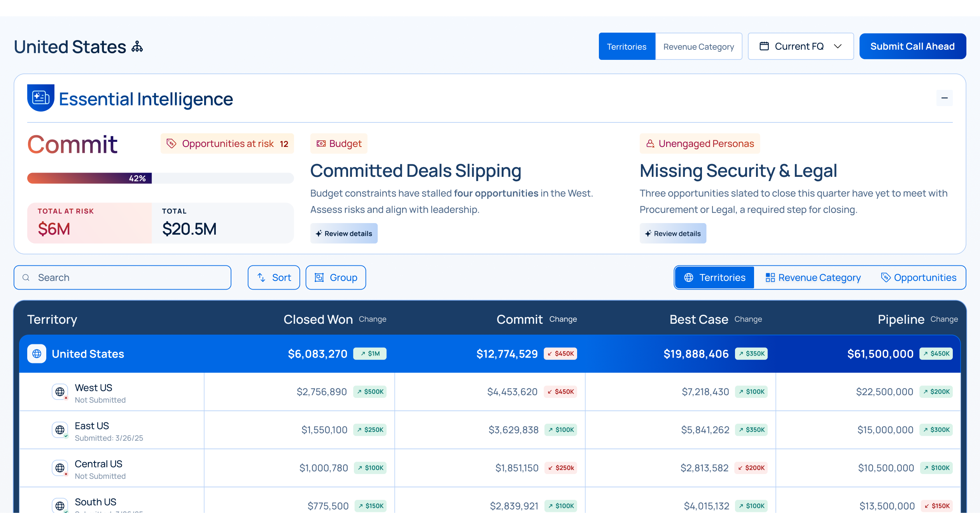Review details for Committed Deals Slipping
Screen dimensions: 980x513
[344, 234]
